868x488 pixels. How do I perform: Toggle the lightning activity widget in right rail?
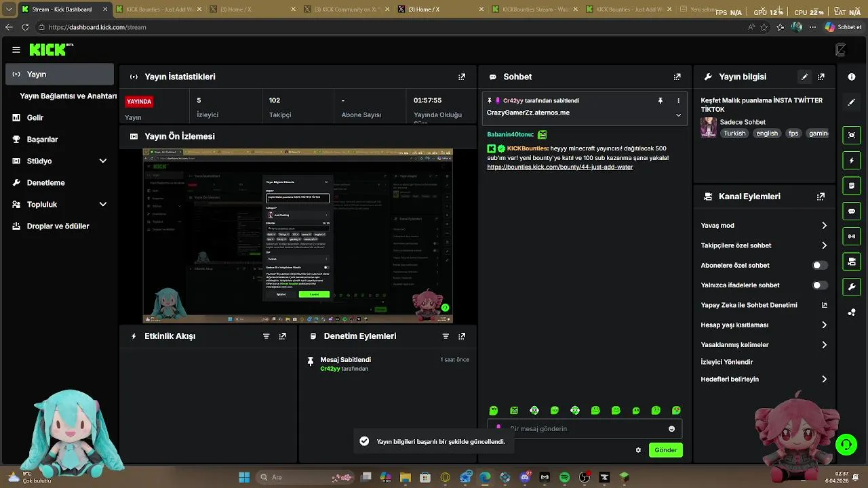click(x=852, y=161)
